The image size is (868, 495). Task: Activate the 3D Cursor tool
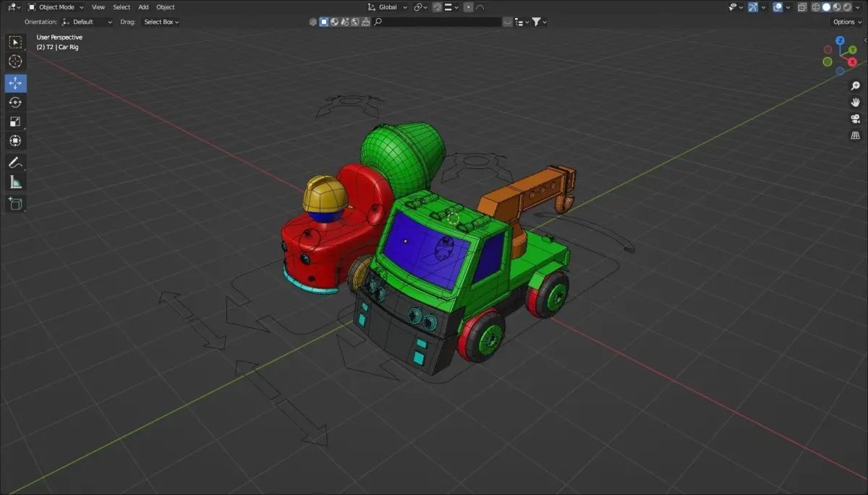15,62
